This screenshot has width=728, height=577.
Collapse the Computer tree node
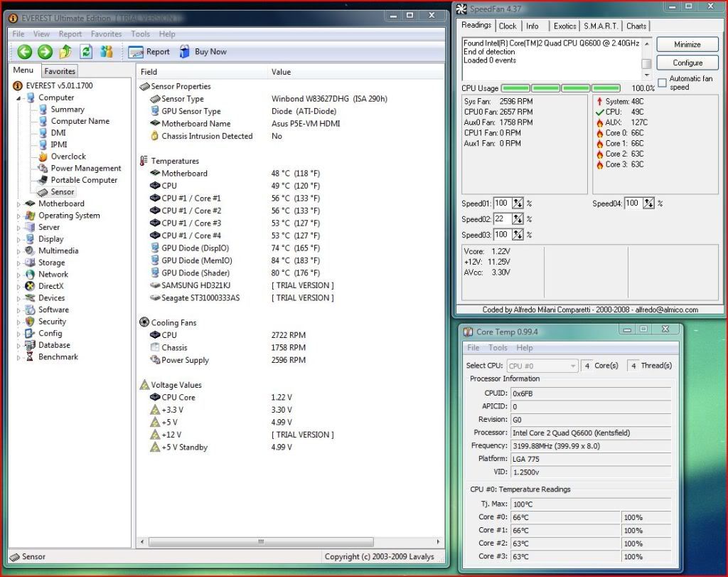(x=18, y=98)
